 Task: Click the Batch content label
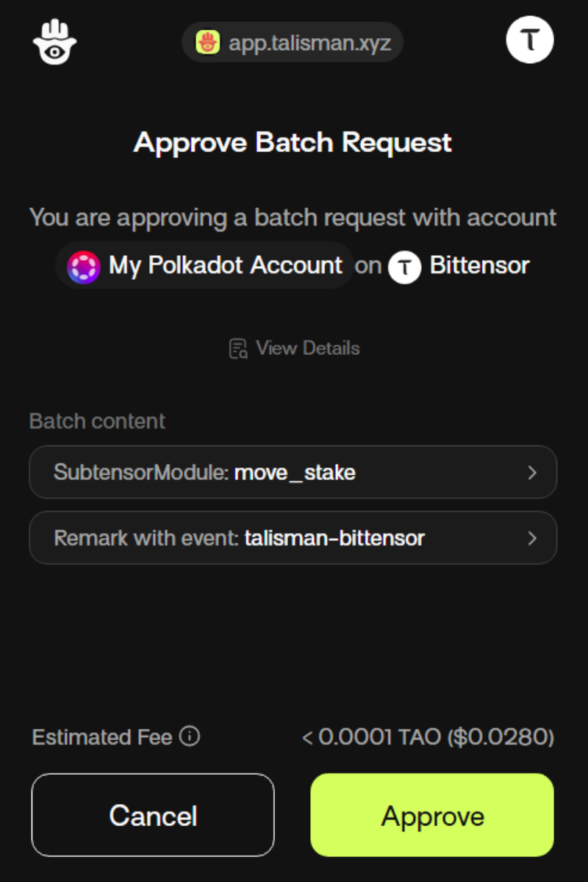(98, 421)
